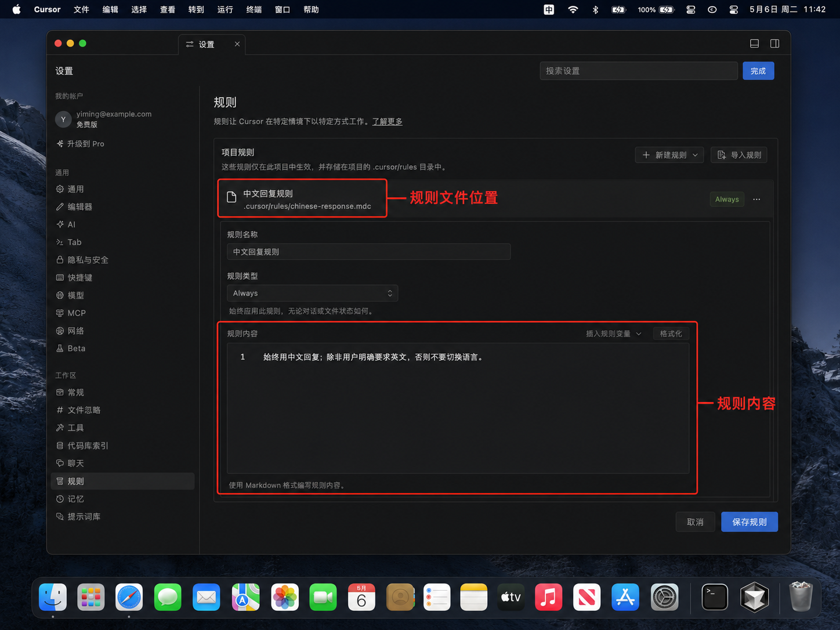Image resolution: width=840 pixels, height=630 pixels.
Task: Select 规则 in the sidebar
Action: (122, 481)
